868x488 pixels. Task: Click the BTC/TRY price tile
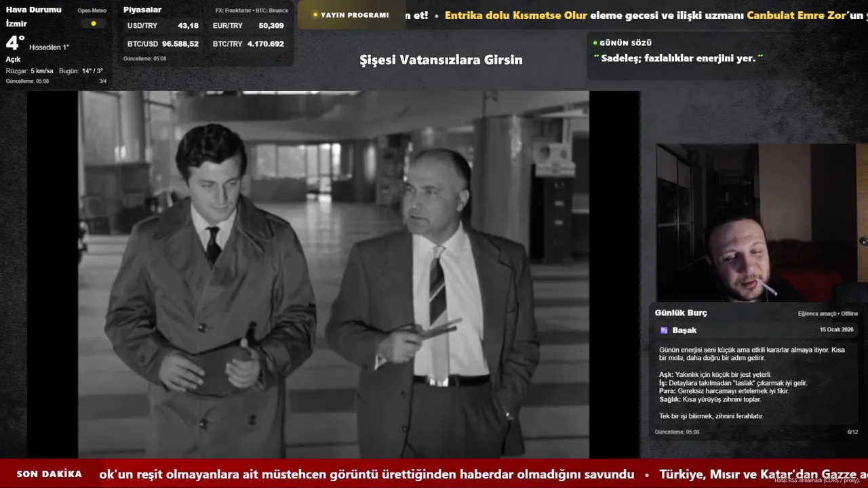[x=248, y=43]
